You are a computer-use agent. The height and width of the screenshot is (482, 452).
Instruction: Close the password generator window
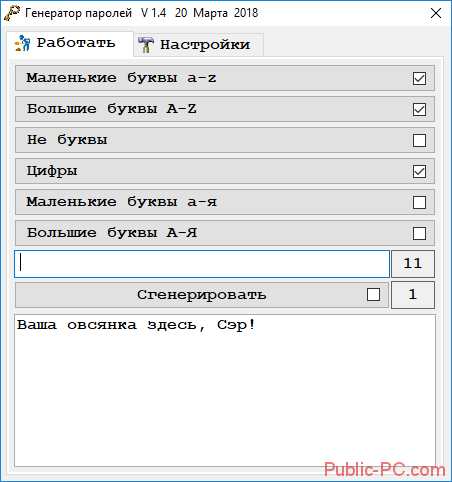point(436,13)
